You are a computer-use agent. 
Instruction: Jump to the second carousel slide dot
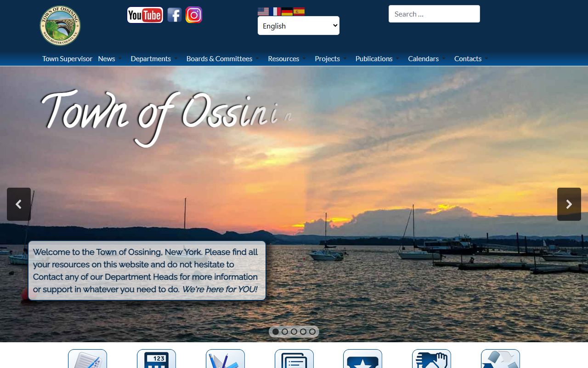[x=285, y=332]
